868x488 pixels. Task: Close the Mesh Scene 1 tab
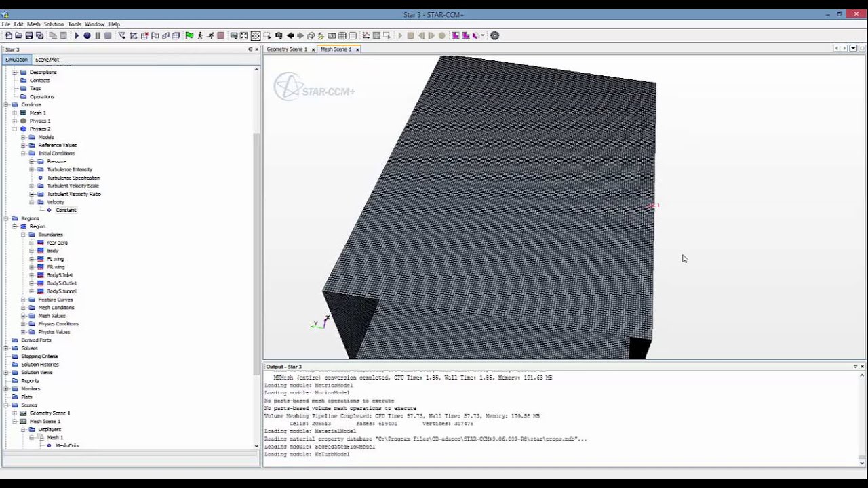(x=357, y=49)
